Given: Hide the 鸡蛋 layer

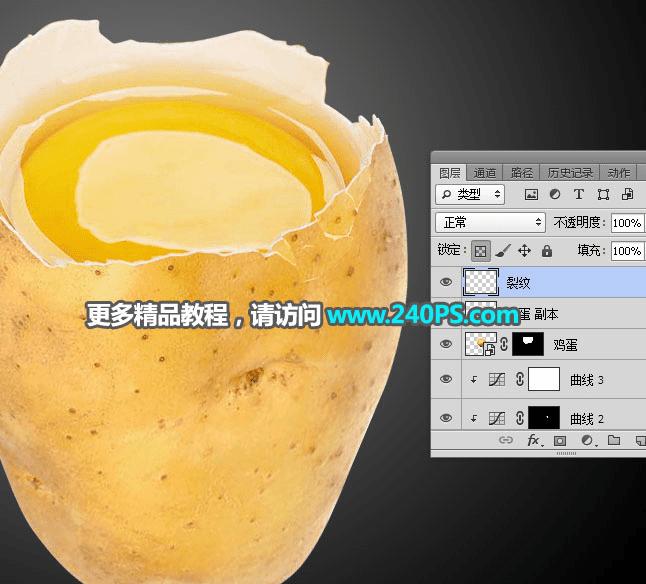Looking at the screenshot, I should tap(446, 344).
